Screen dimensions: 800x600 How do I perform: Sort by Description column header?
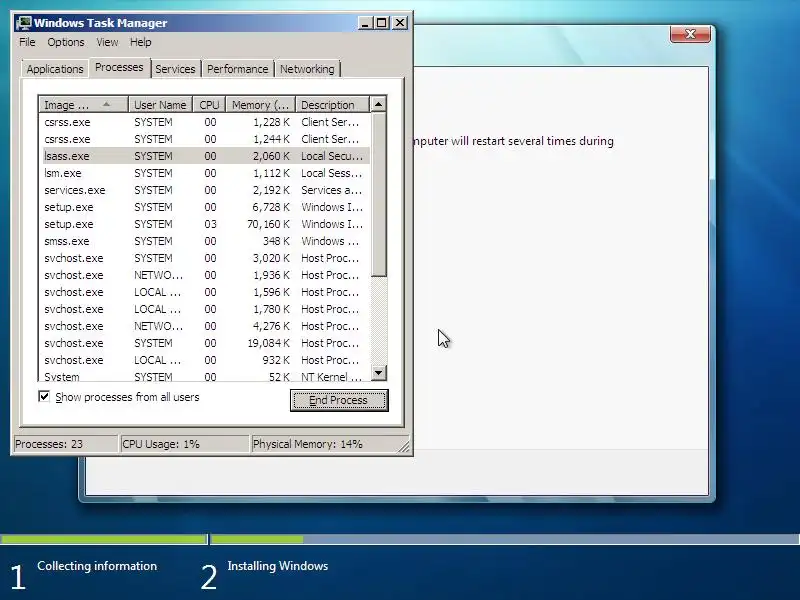(x=332, y=105)
